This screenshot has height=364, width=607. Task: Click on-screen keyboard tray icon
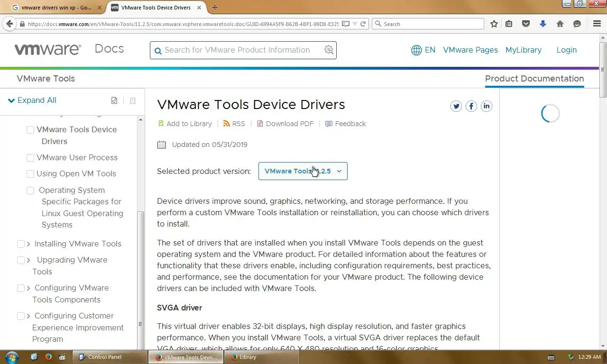(551, 357)
